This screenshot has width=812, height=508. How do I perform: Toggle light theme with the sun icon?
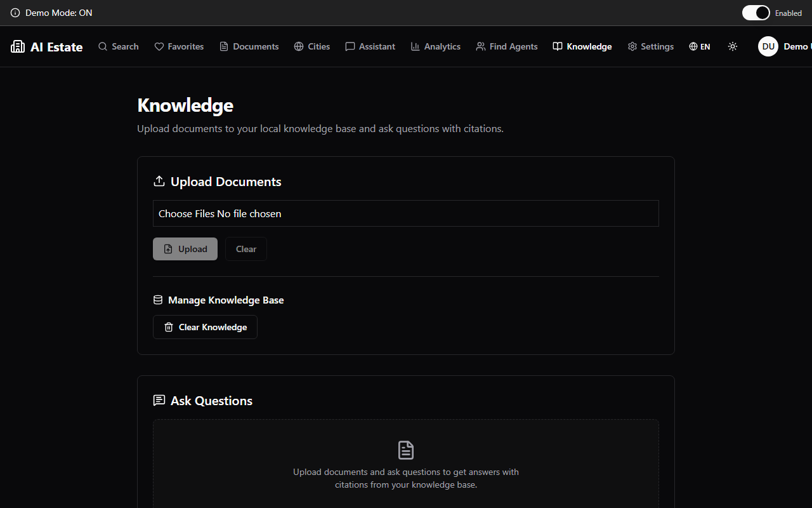click(733, 46)
